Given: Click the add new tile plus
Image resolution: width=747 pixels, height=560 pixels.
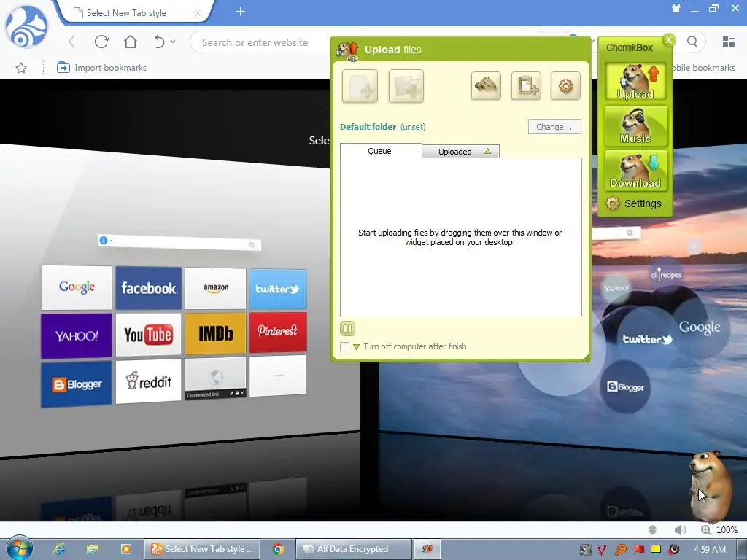Looking at the screenshot, I should point(278,376).
